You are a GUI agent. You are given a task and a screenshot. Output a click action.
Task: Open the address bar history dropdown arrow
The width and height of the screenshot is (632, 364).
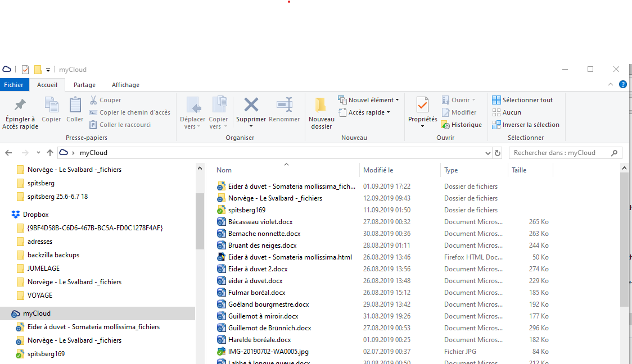(487, 153)
